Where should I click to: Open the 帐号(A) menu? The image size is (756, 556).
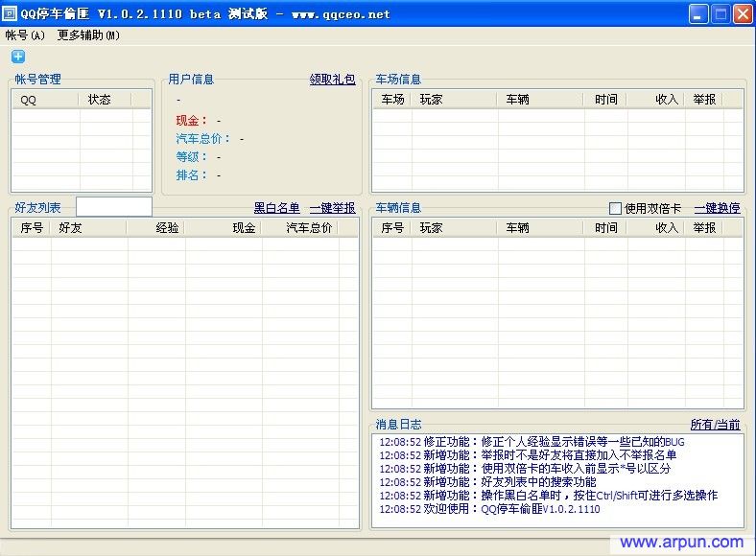click(x=25, y=35)
